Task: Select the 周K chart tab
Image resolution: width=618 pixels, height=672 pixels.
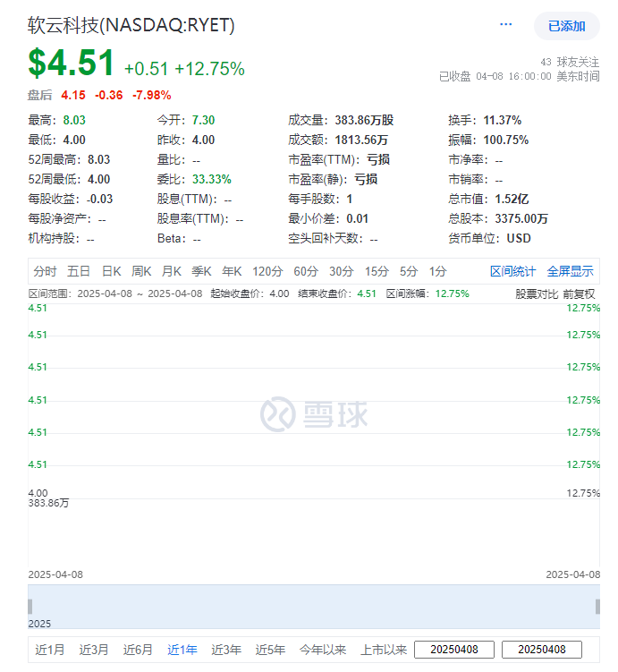Action: (x=141, y=271)
